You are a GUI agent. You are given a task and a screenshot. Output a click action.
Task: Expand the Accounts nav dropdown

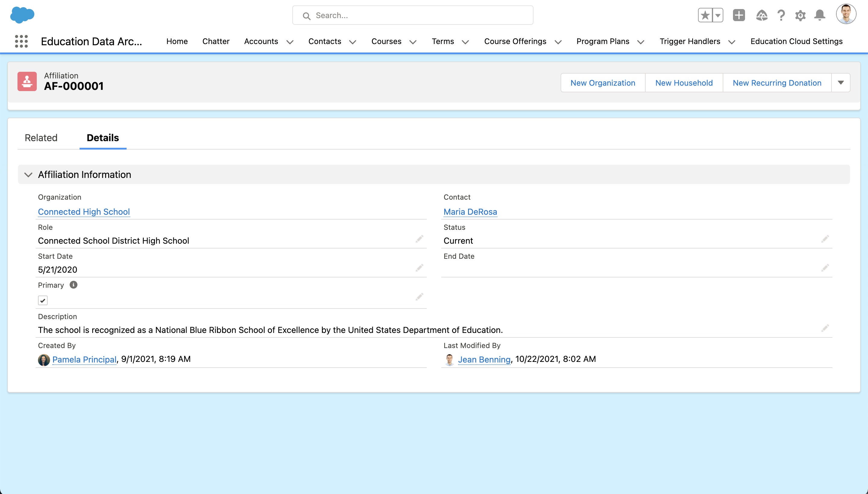290,42
